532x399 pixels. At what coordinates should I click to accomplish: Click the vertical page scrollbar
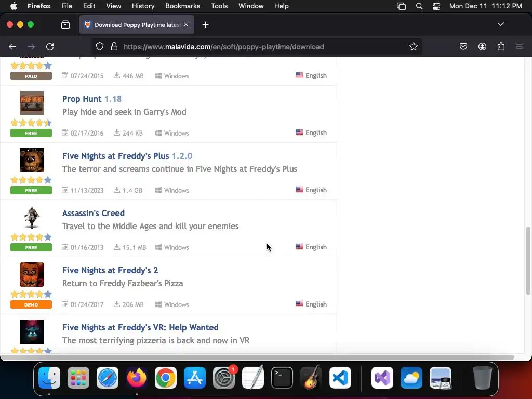click(528, 261)
